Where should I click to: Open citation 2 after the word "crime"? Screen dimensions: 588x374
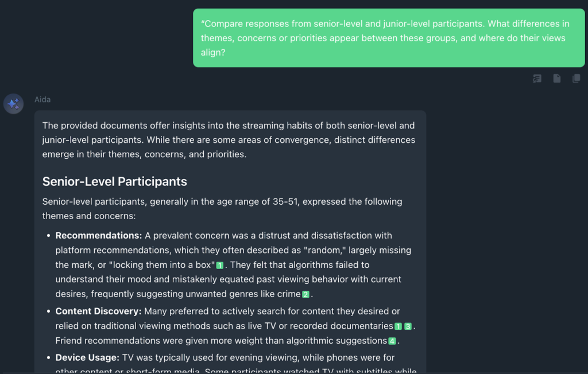pyautogui.click(x=305, y=294)
